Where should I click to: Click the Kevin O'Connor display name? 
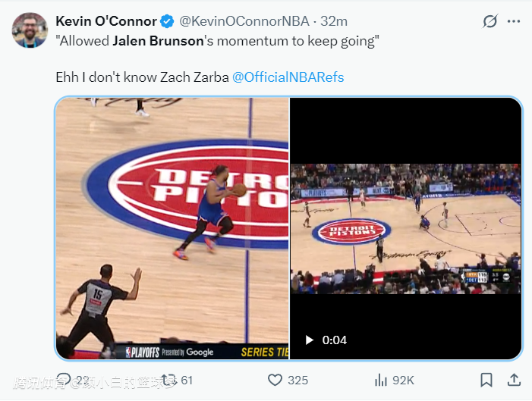pos(106,21)
